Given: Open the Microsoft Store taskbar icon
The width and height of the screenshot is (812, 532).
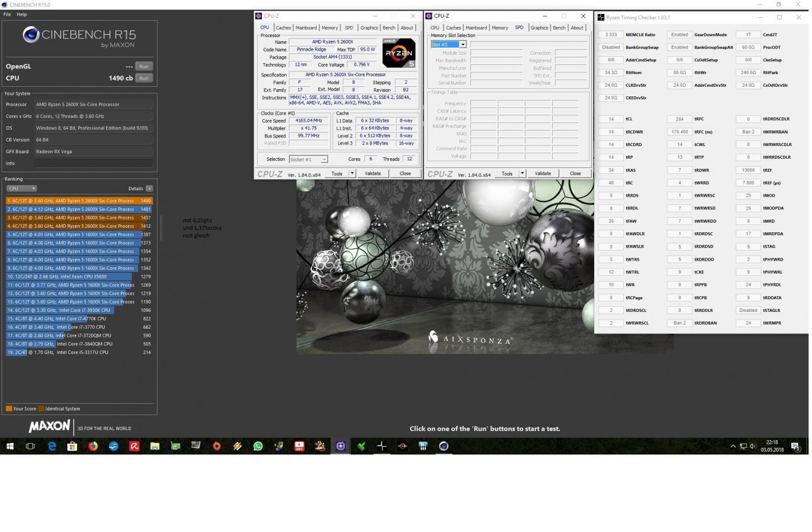Looking at the screenshot, I should [72, 446].
